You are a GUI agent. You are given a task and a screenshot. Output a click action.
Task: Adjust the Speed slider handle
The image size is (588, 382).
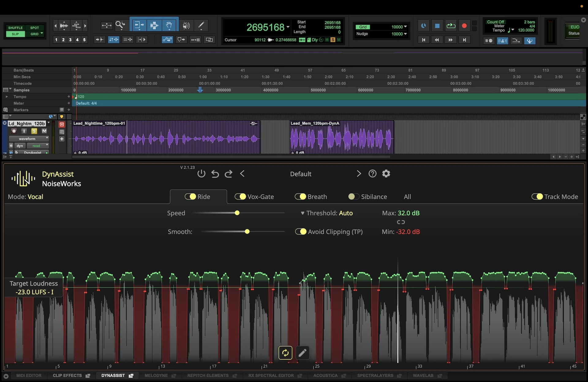[x=237, y=213]
